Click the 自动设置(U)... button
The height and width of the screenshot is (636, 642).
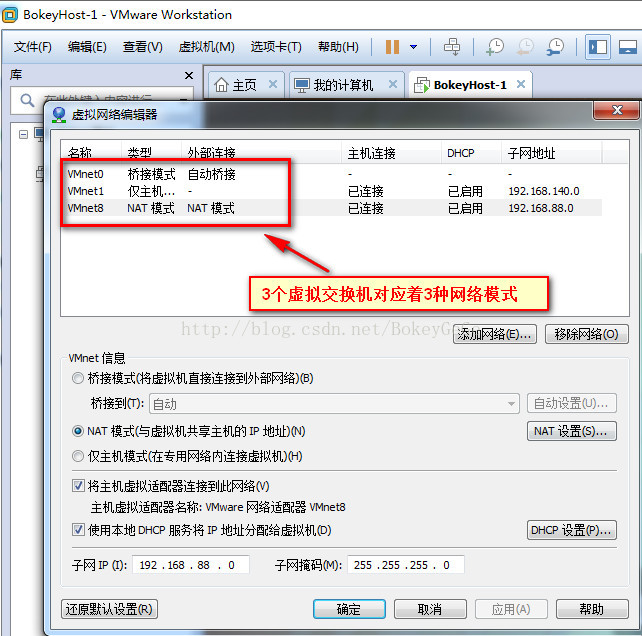[572, 404]
